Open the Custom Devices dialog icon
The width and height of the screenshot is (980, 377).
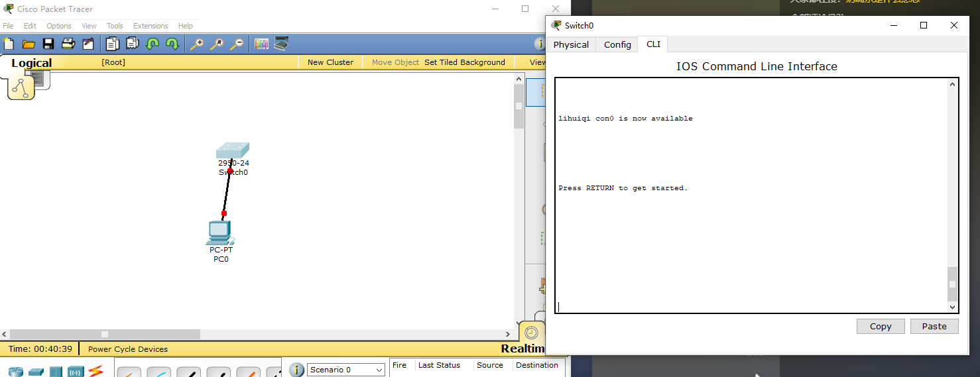coord(281,44)
